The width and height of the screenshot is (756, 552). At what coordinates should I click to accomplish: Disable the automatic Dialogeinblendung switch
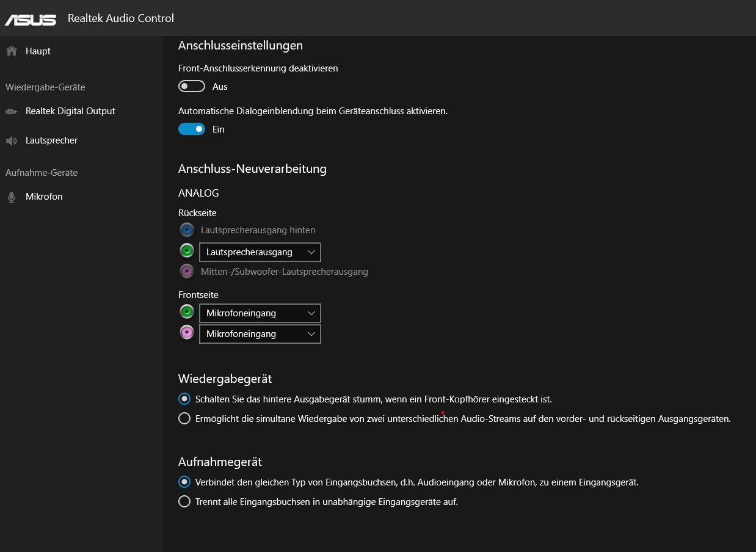click(x=191, y=129)
